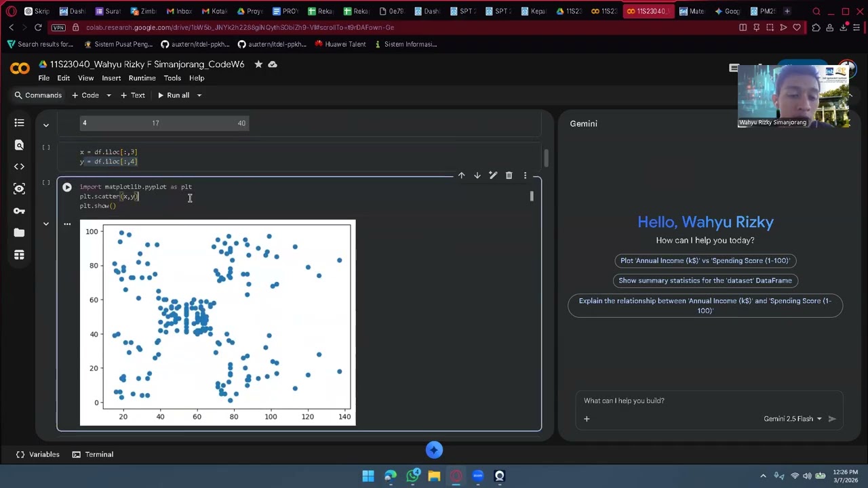Open File Explorer from the taskbar
The image size is (868, 488).
tap(434, 476)
